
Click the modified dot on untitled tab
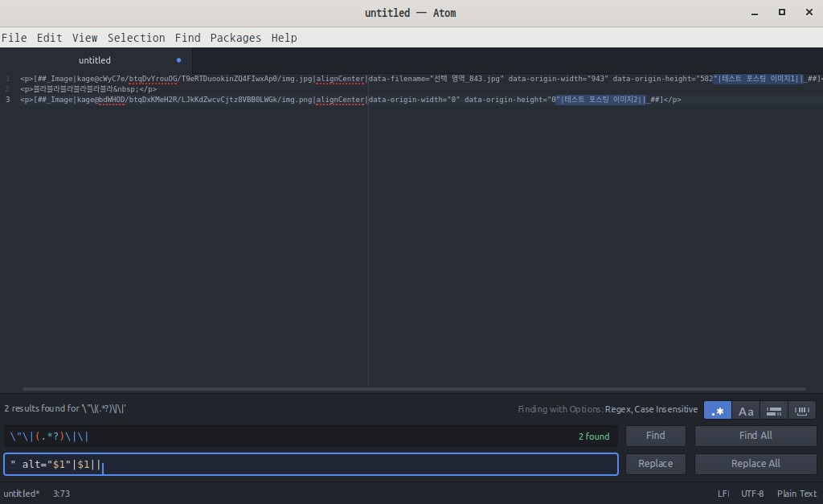[x=179, y=60]
